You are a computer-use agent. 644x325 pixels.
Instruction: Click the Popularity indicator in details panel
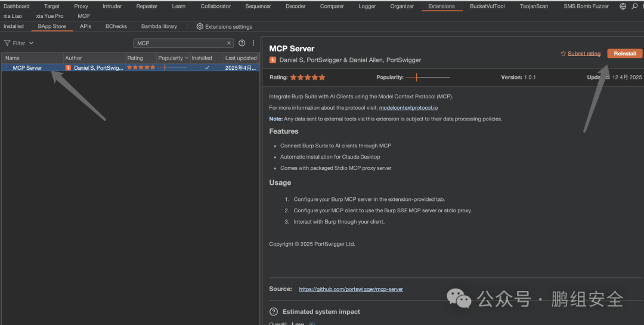428,78
